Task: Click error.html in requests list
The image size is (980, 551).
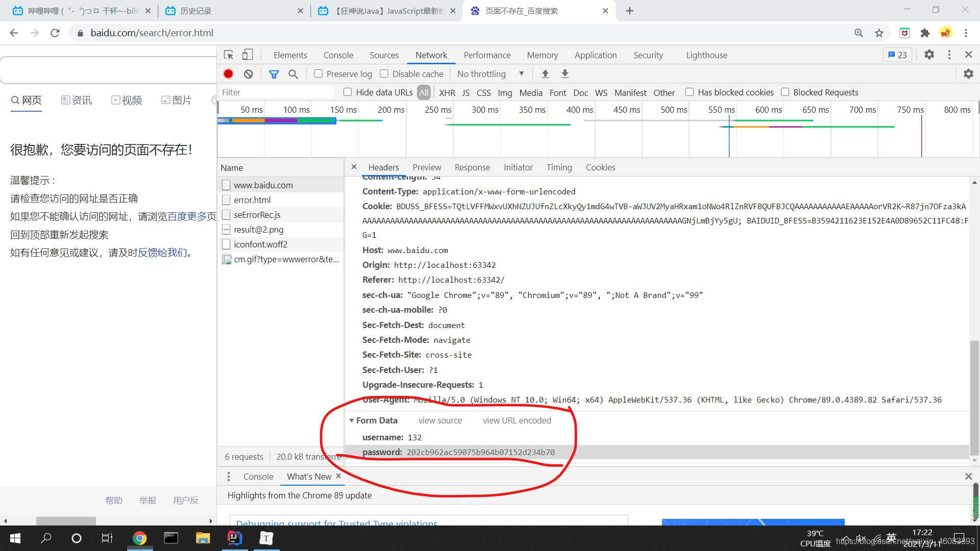Action: pyautogui.click(x=252, y=200)
